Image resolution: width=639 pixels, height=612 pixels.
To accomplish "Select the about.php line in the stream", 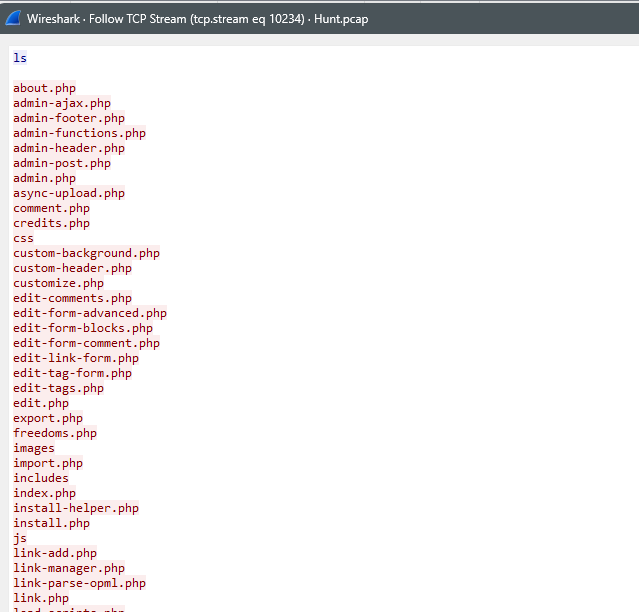I will click(44, 88).
